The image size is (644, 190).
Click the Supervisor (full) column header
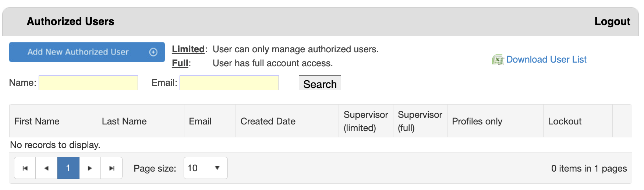pos(420,121)
